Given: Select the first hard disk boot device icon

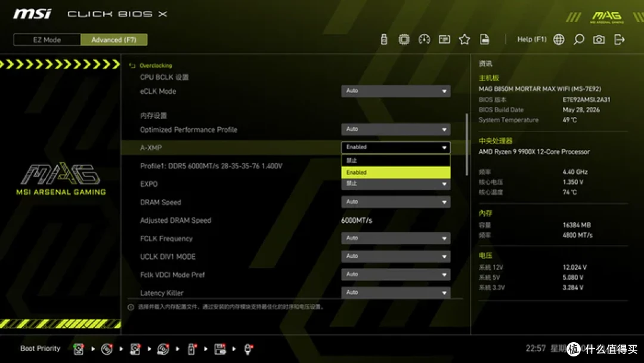Looking at the screenshot, I should (78, 349).
